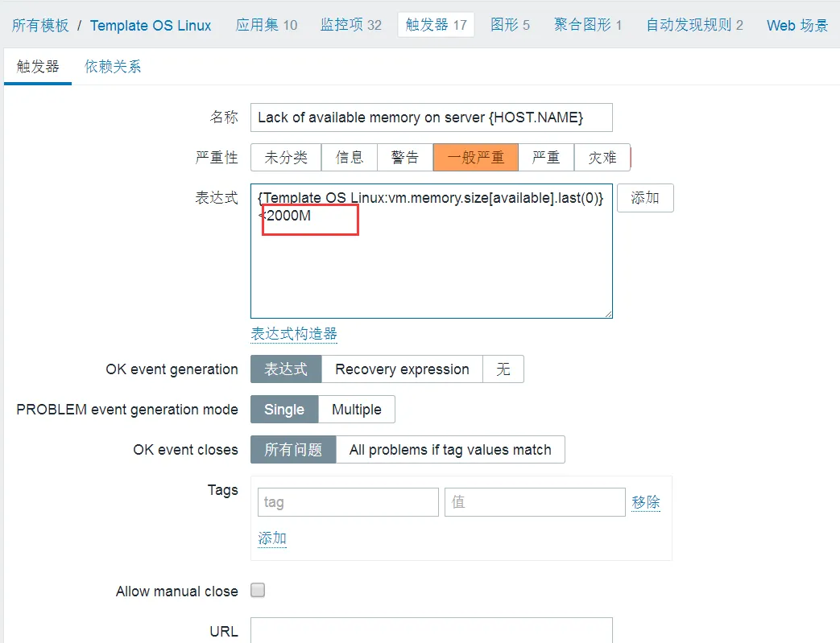Open the 监控项 32 tab
Screen dimensions: 840x643
351,25
